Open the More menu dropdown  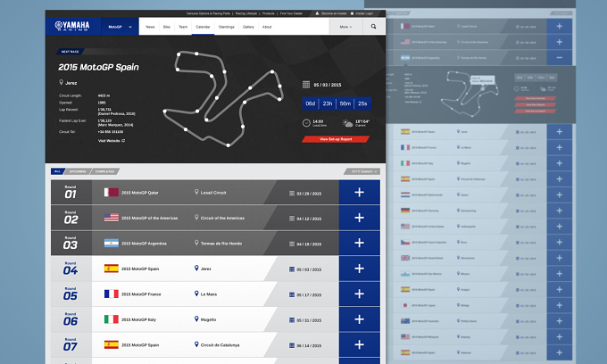(x=345, y=27)
